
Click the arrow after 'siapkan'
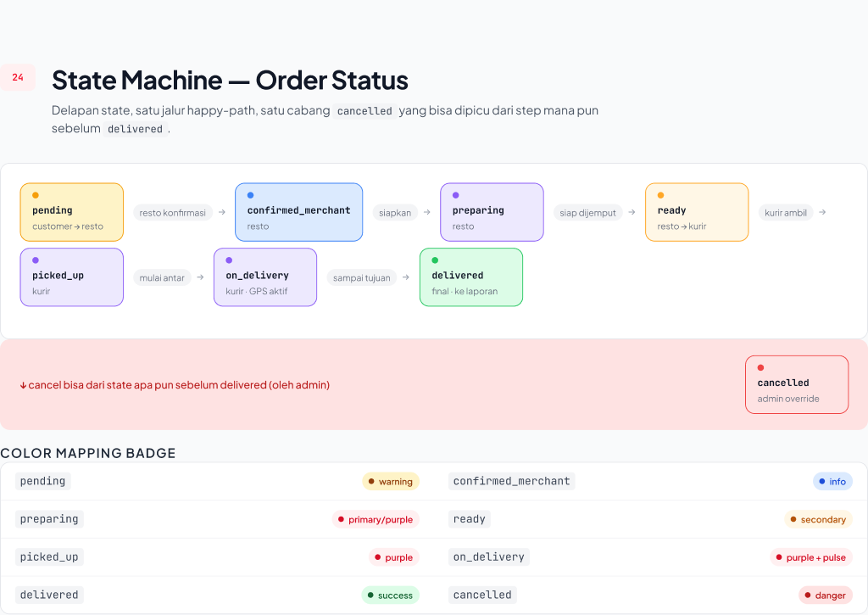[427, 212]
